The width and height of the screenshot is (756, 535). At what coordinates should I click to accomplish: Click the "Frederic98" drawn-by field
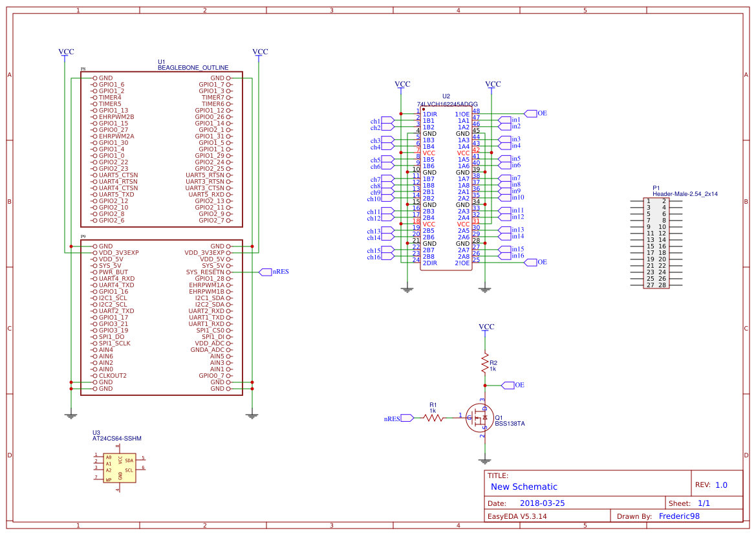pyautogui.click(x=679, y=516)
